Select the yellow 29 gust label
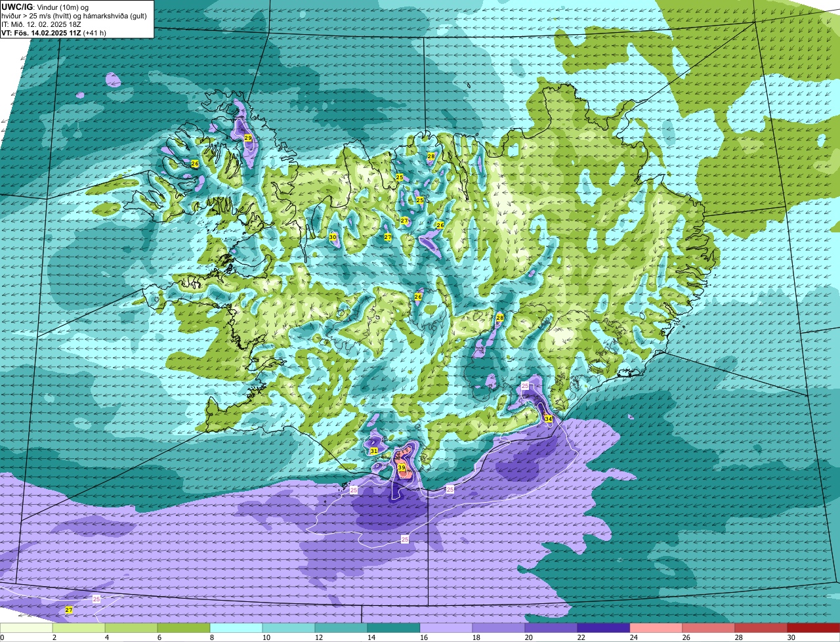Viewport: 840px width, 642px height. (x=247, y=138)
